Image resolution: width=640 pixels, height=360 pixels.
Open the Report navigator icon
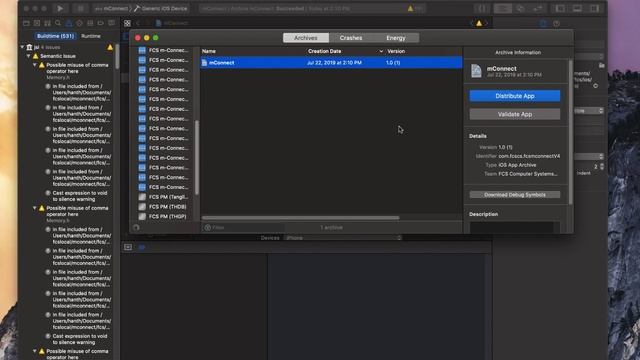pyautogui.click(x=111, y=23)
